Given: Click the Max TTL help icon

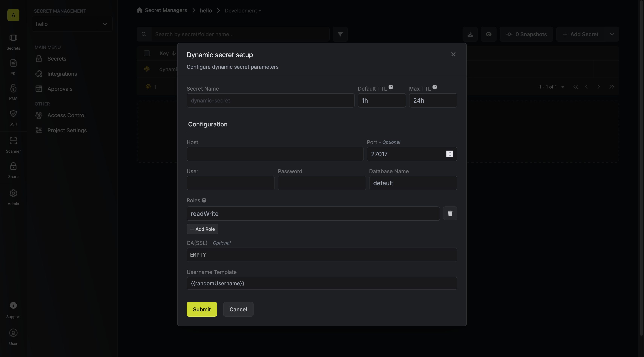Looking at the screenshot, I should pyautogui.click(x=435, y=87).
